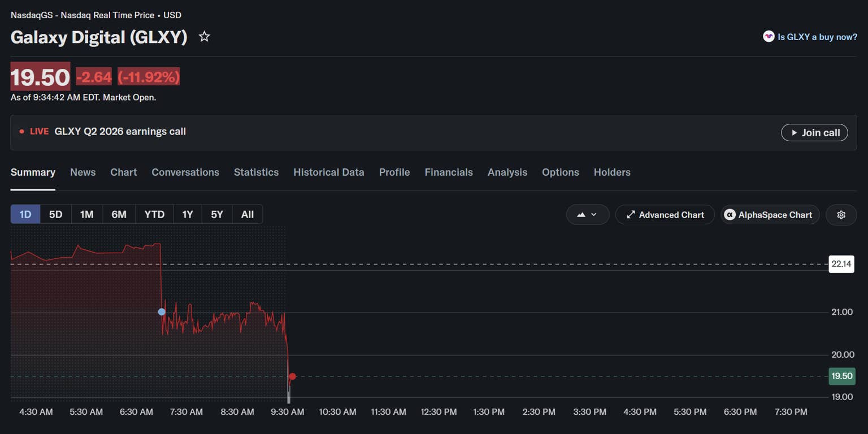This screenshot has width=868, height=434.
Task: Open the News tab
Action: coord(83,172)
